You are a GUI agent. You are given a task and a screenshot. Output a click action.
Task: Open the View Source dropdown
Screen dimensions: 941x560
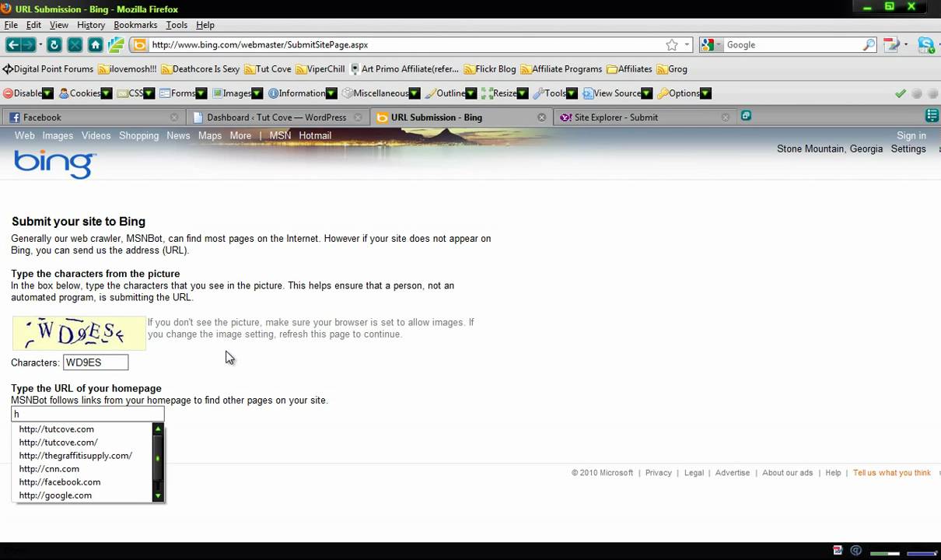click(x=616, y=93)
